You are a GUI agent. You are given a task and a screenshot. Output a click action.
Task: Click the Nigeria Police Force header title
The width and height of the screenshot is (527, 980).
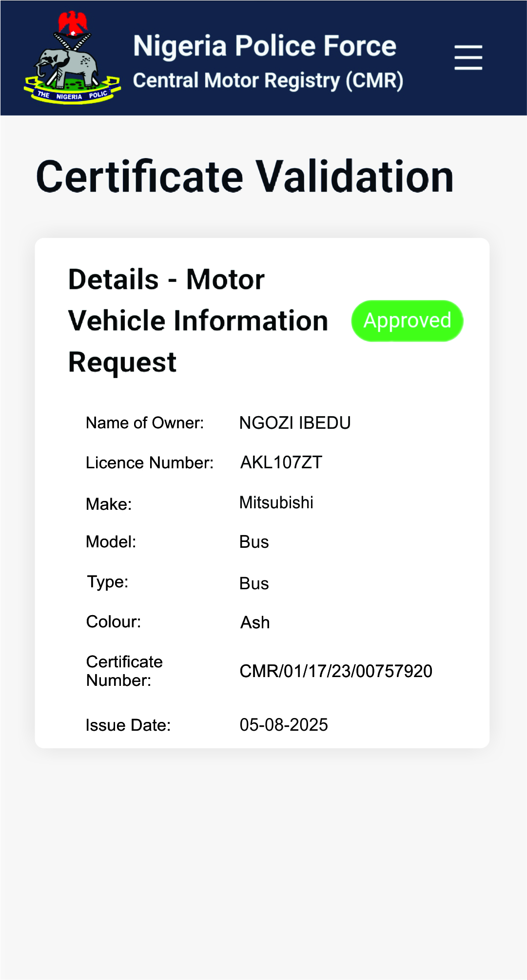coord(265,46)
